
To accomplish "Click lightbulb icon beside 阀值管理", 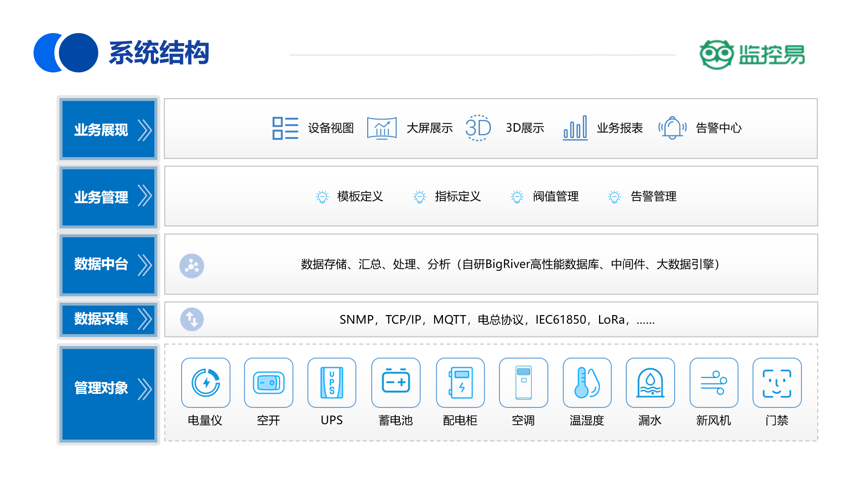I will tap(517, 197).
